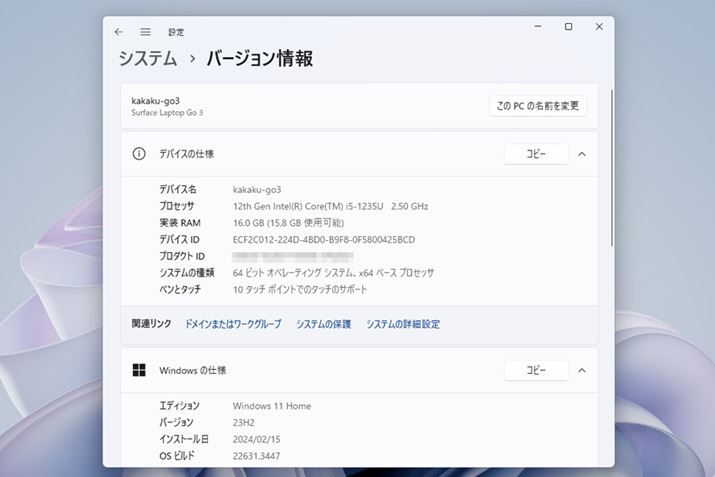Screen dimensions: 715x477
Task: Select the Windows 11 Home edition text
Action: [272, 406]
